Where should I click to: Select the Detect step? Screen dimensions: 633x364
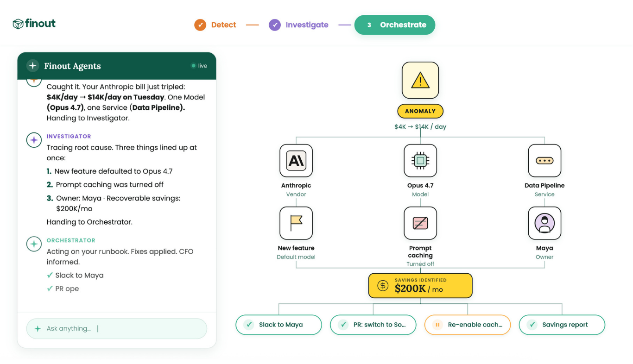(215, 25)
